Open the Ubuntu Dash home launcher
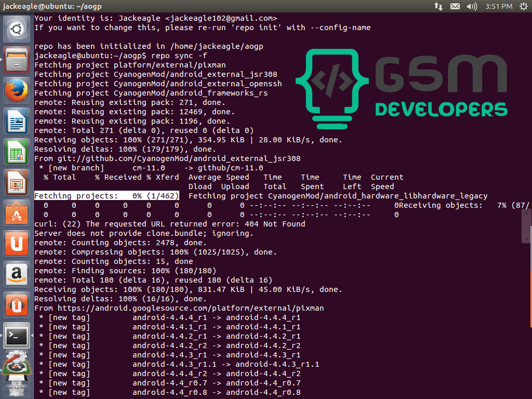Screen dimensions: 532x399 click(16, 29)
